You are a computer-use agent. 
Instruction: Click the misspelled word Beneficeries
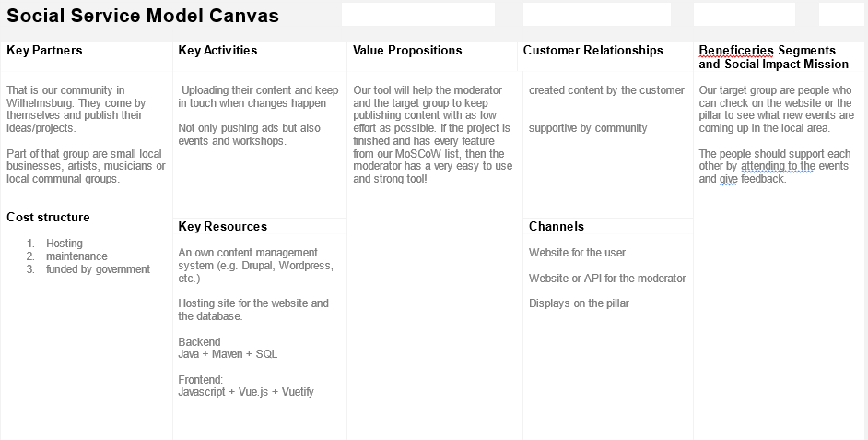click(x=736, y=51)
